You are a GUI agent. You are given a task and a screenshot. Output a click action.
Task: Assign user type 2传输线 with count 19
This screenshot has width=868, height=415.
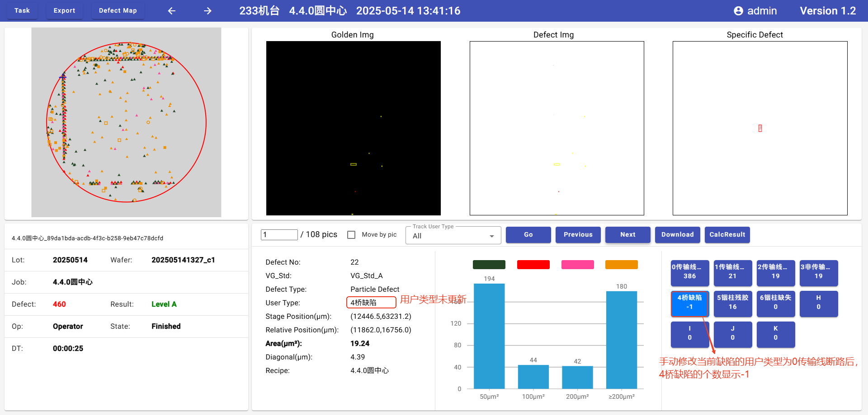[x=775, y=273]
